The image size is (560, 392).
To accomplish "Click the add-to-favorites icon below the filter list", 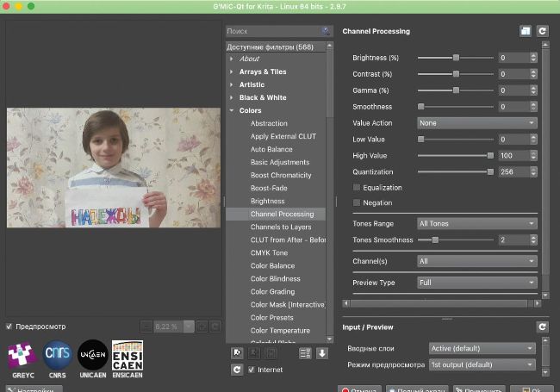I will pos(237,352).
